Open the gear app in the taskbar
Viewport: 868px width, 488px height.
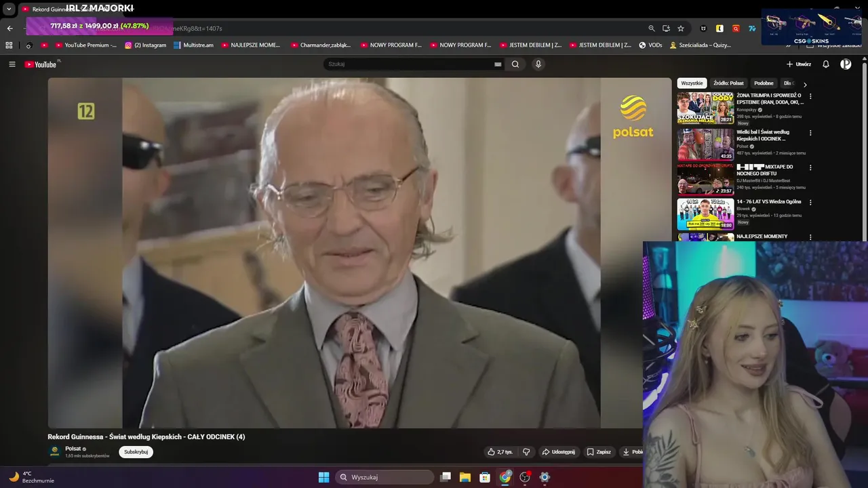pos(545,477)
